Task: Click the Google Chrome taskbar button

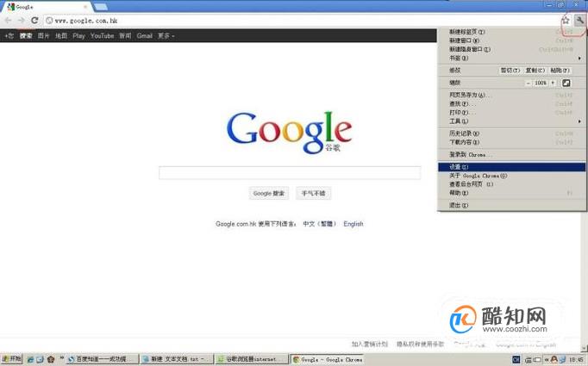Action: 328,359
